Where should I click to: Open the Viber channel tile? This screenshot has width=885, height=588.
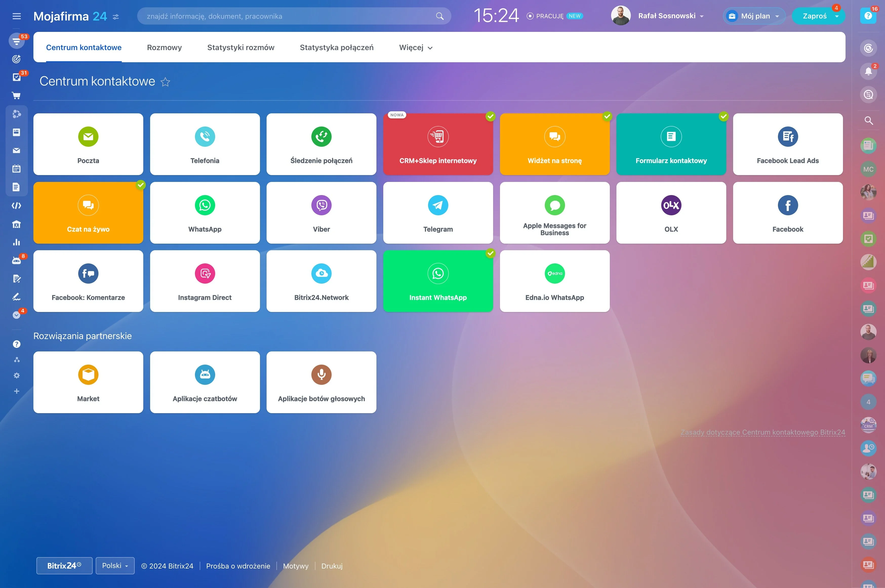point(321,213)
